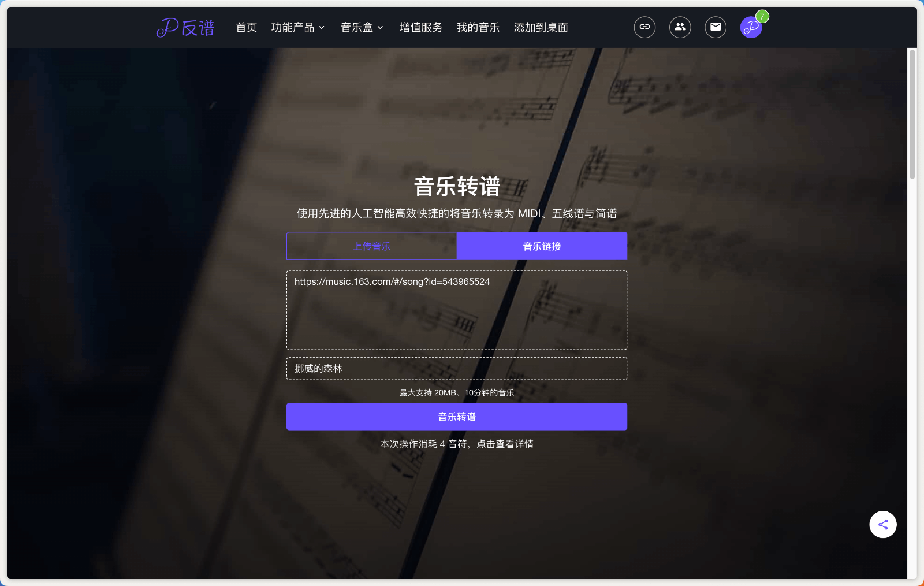The width and height of the screenshot is (924, 586).
Task: Click the 挪威的森林 song title field
Action: point(456,368)
